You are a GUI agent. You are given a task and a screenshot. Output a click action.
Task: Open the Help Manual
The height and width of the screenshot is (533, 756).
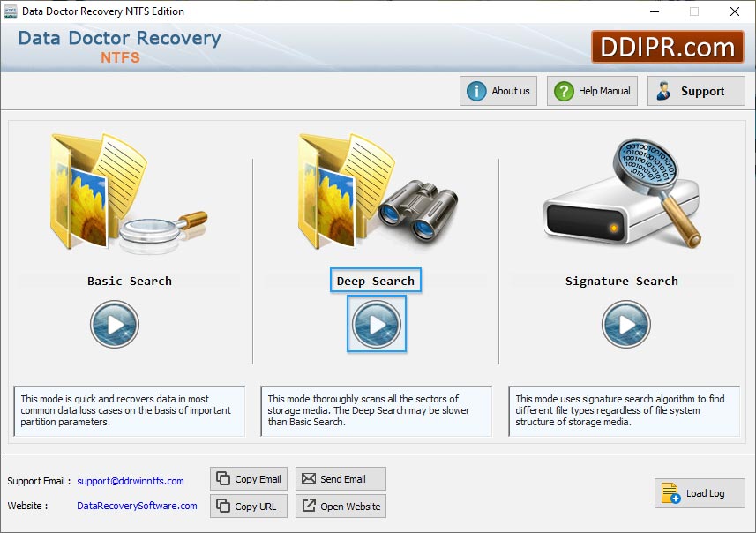pos(592,91)
